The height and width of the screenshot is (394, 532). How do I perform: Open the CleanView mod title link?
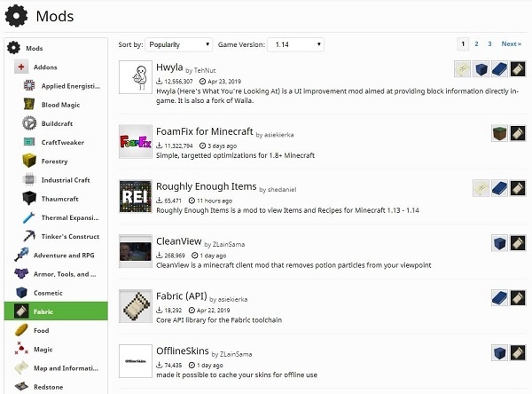tap(179, 241)
